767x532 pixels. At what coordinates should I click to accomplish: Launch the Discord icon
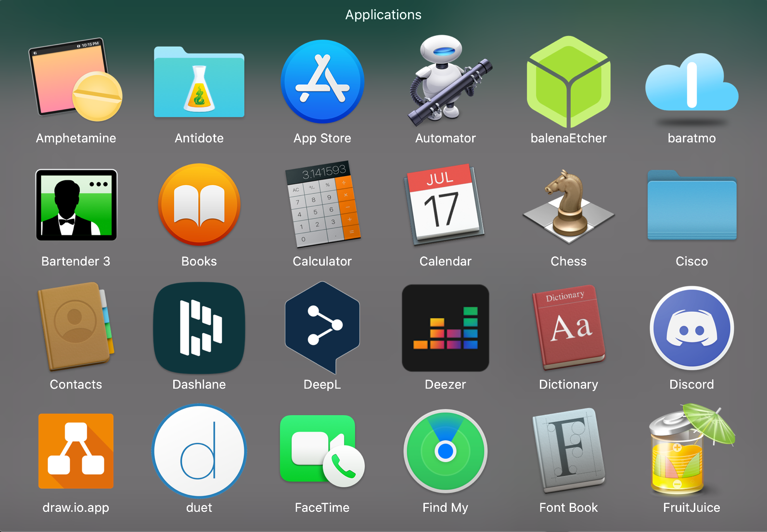point(692,328)
